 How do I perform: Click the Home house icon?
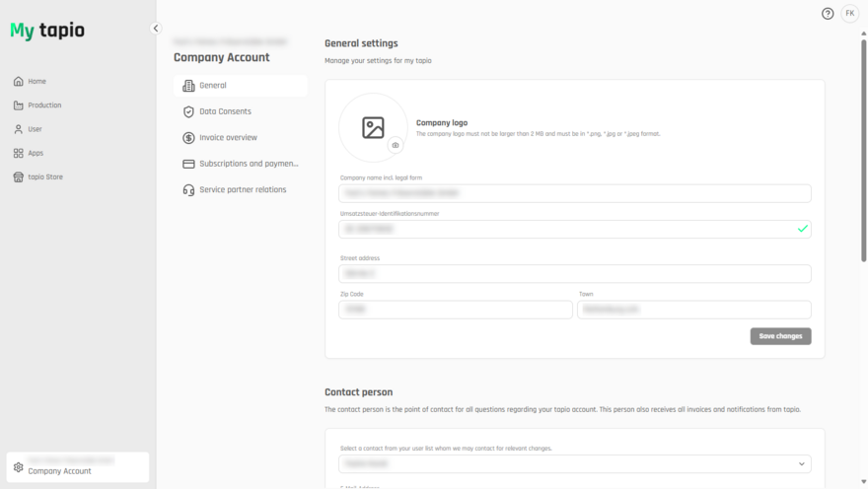tap(19, 81)
